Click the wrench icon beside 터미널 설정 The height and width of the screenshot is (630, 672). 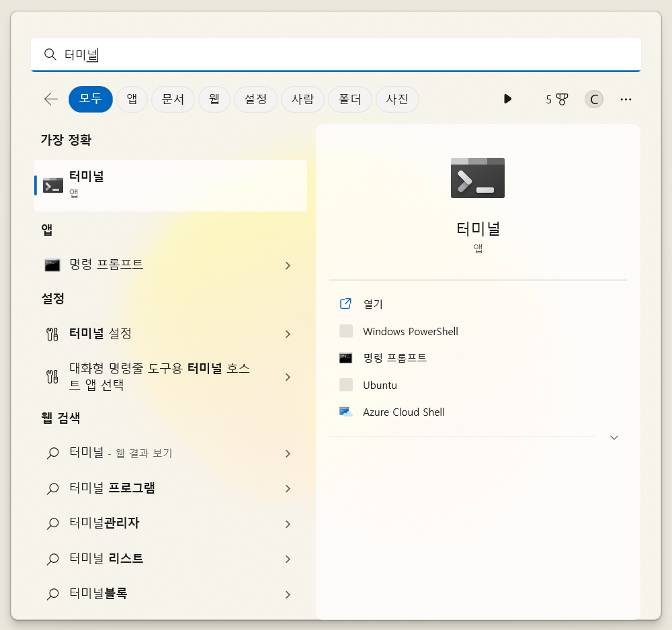(x=52, y=334)
